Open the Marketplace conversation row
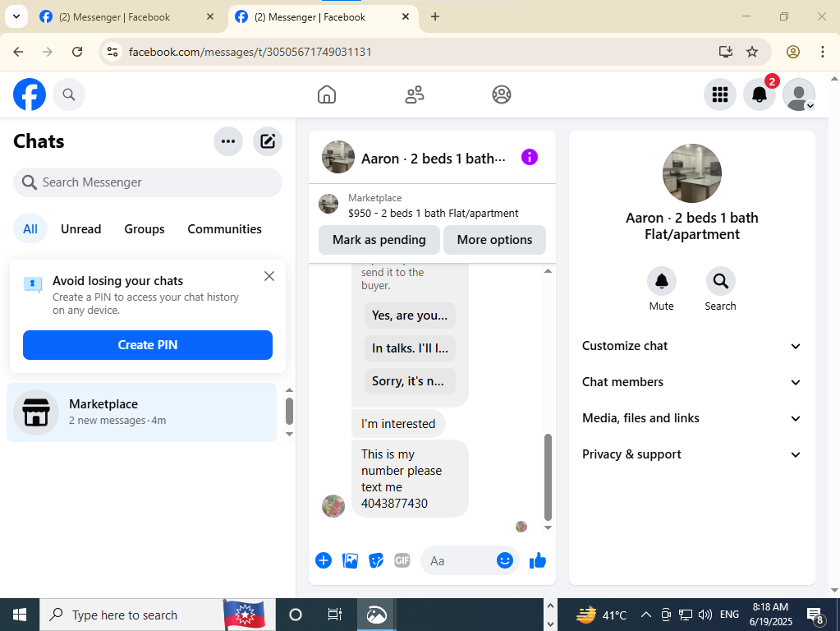 (x=141, y=412)
